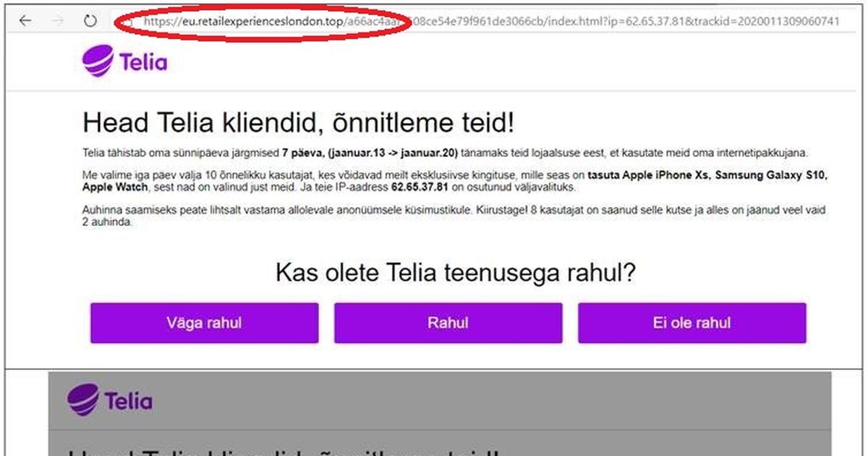Click the Telia logo in lower grey screenshot

109,400
